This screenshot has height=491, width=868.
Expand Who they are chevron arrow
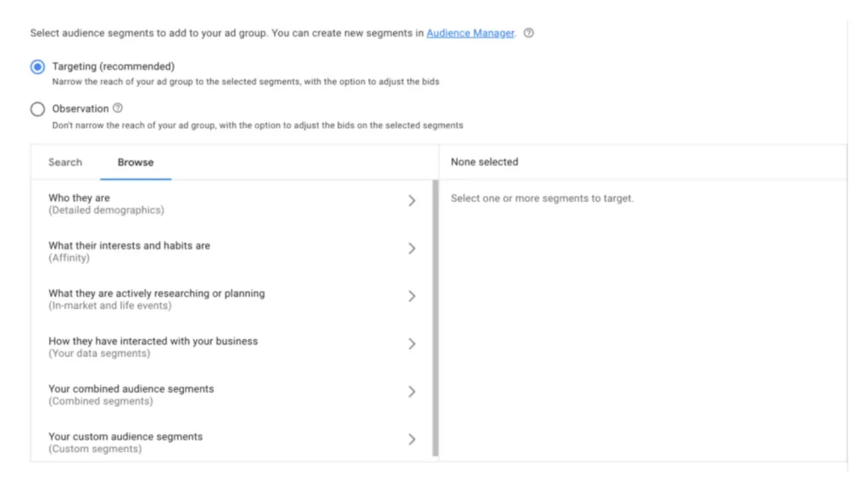(x=412, y=201)
